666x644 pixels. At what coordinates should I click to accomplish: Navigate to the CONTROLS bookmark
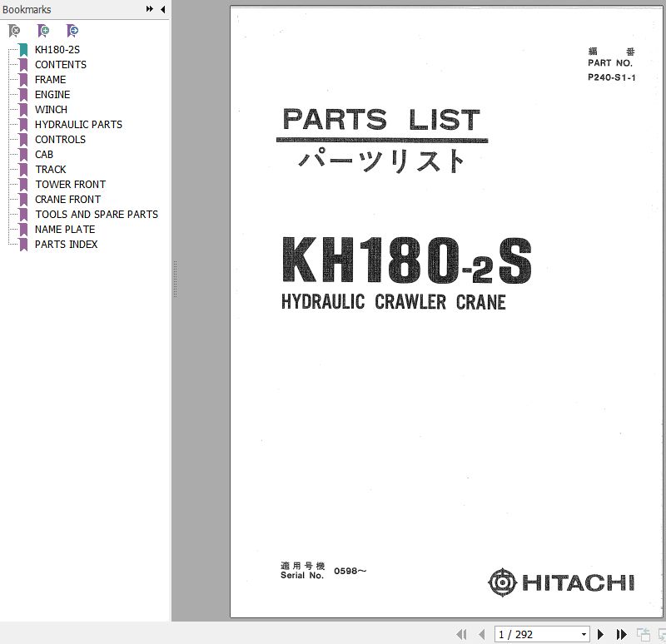pyautogui.click(x=60, y=139)
